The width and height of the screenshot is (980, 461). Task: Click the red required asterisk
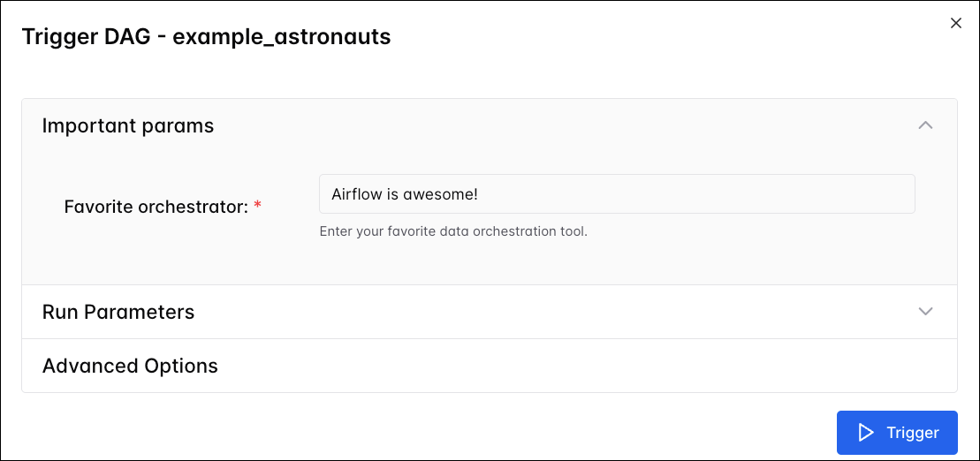pos(258,207)
